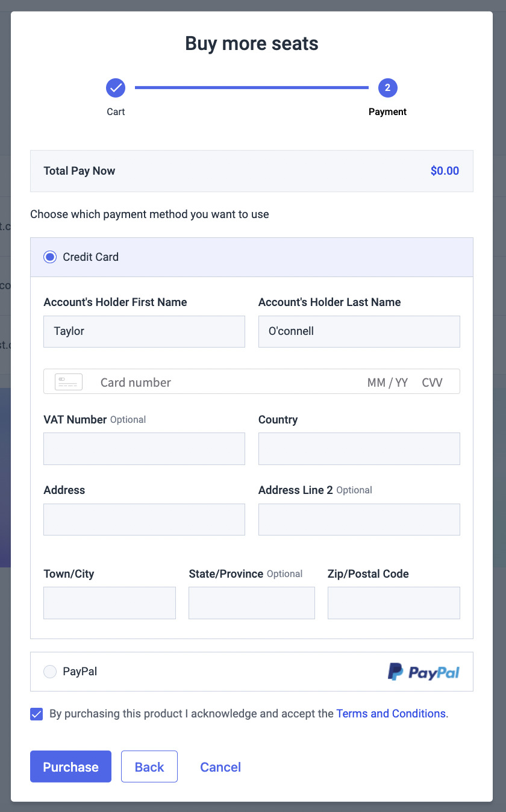This screenshot has width=506, height=812.
Task: Click the Cart step checkmark icon
Action: coord(116,88)
